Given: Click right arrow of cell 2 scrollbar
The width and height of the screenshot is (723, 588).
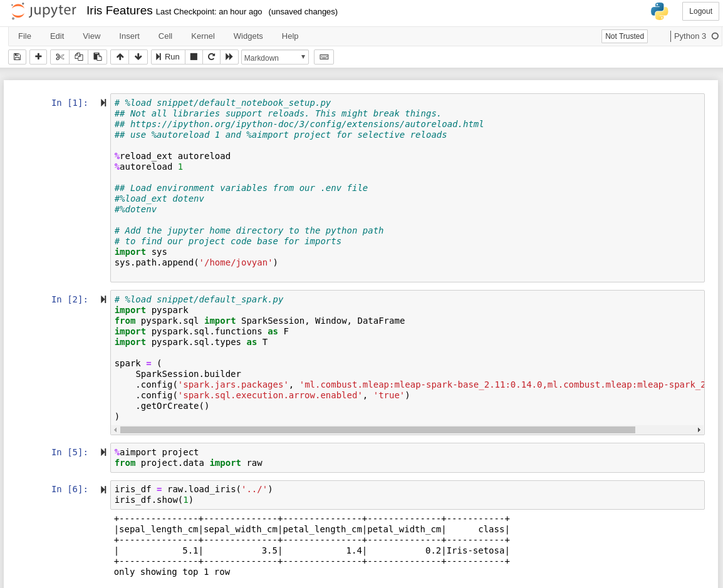Looking at the screenshot, I should click(699, 430).
